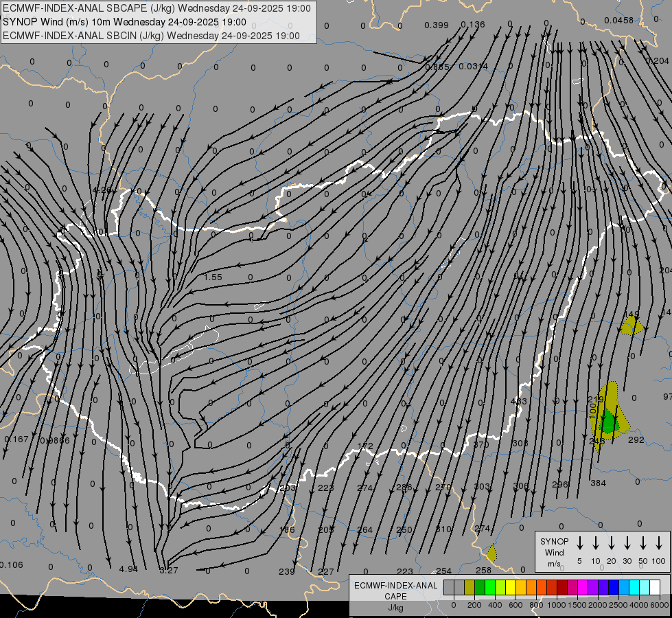Screen dimensions: 672x618
Task: Click the map value '239'
Action: pos(287,572)
